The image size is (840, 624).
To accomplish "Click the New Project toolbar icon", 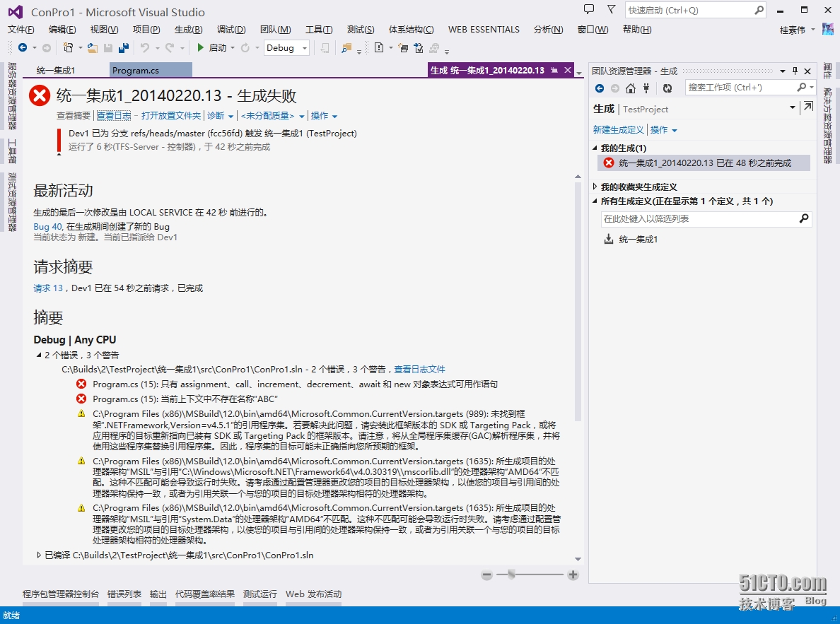I will coord(68,47).
